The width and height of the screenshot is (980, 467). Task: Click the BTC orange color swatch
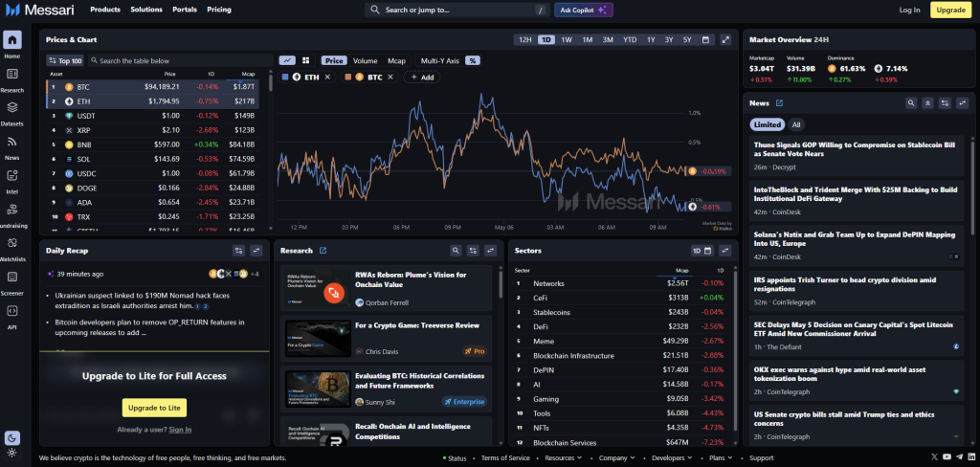tap(348, 77)
